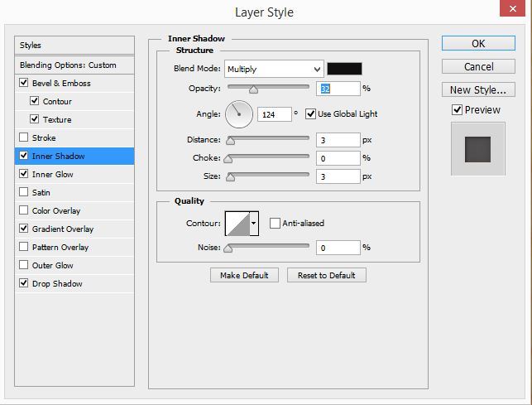Toggle the Preview checkbox

pos(457,110)
